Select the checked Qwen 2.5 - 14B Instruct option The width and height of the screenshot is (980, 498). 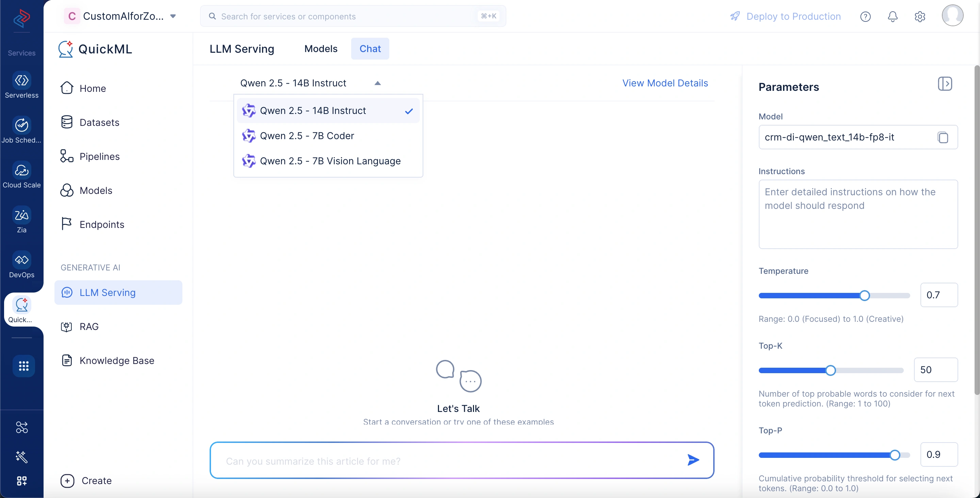[x=313, y=111]
